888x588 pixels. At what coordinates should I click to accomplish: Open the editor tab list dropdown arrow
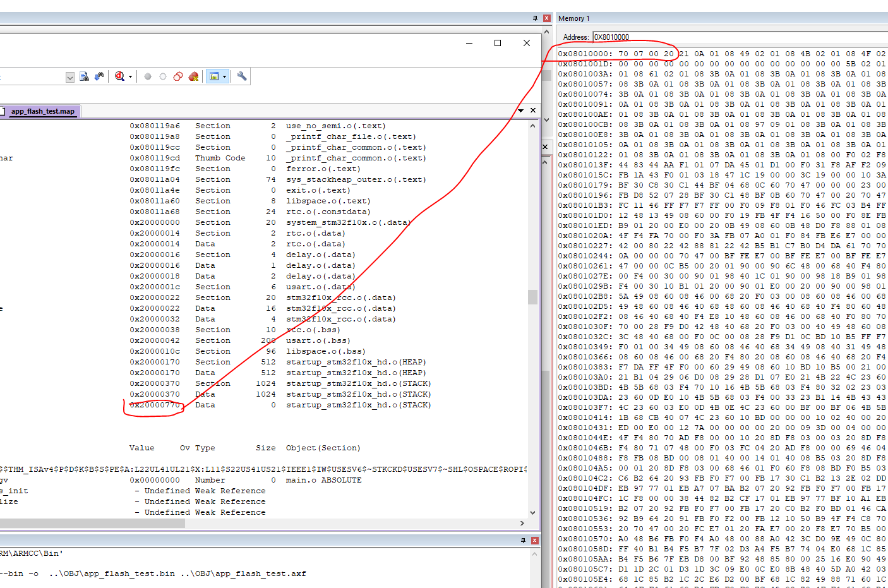521,111
